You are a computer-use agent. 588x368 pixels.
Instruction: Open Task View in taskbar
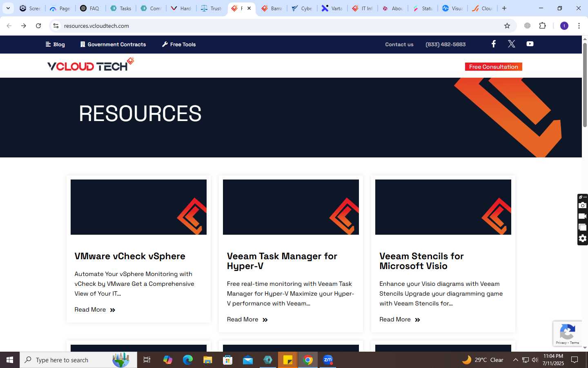[x=147, y=360]
